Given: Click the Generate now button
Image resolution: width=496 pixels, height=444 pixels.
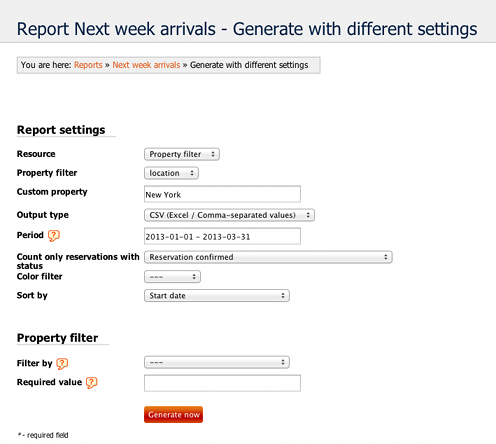Looking at the screenshot, I should [173, 415].
